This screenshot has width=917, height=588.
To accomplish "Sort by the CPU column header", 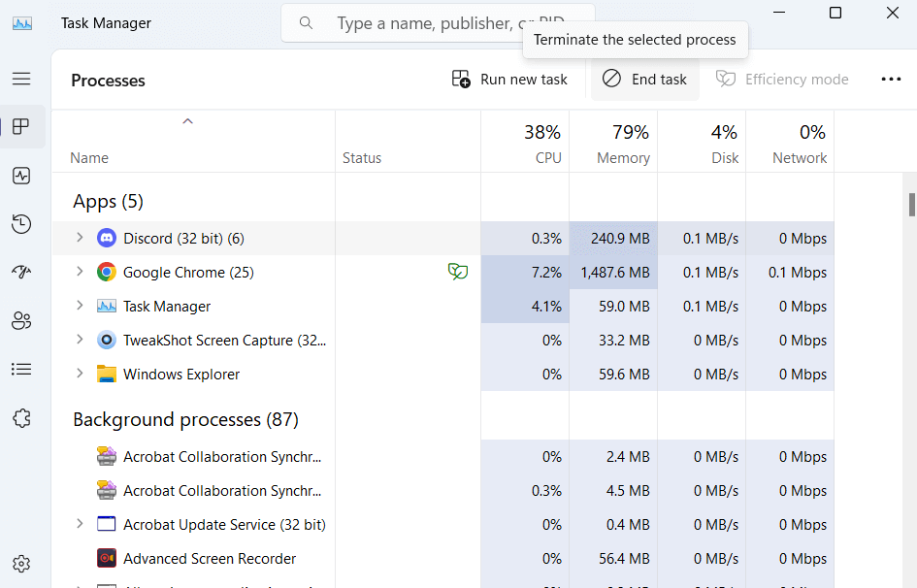I will (x=525, y=142).
